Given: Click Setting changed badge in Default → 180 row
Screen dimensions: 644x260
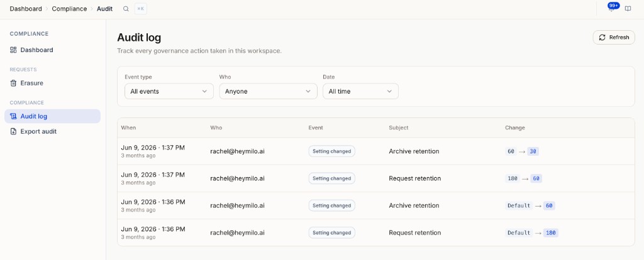Looking at the screenshot, I should tap(332, 232).
